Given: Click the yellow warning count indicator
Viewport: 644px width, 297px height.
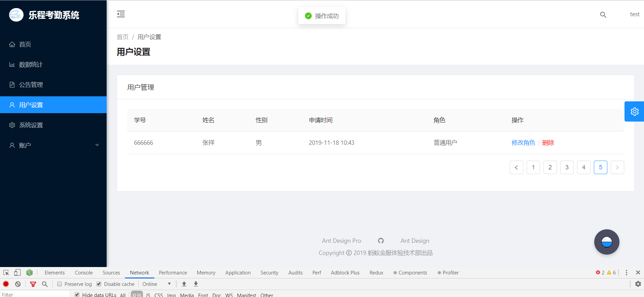Looking at the screenshot, I should click(x=611, y=273).
